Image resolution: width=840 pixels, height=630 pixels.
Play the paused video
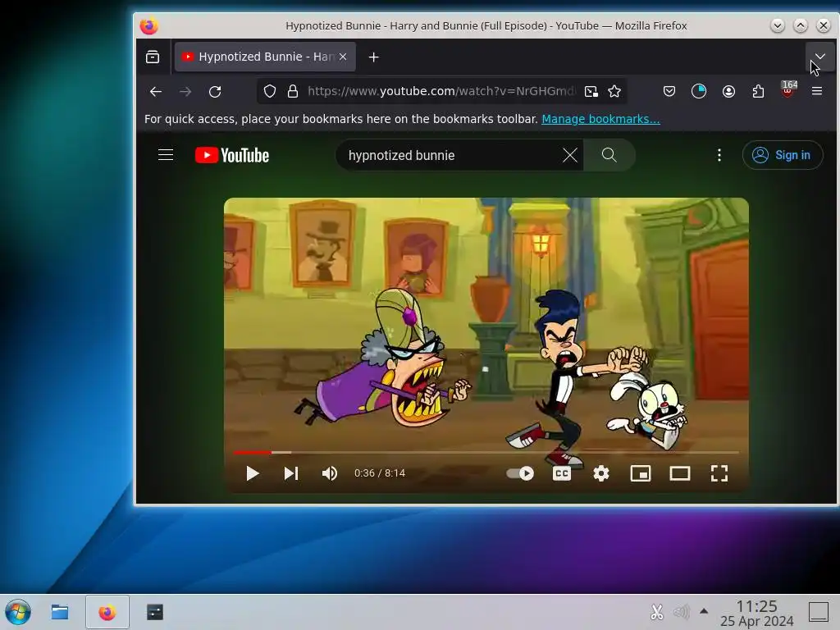pyautogui.click(x=253, y=473)
